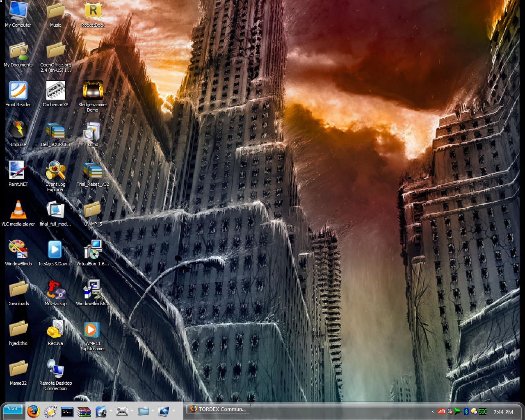Open Command Prompt from the quick launch bar

point(67,411)
